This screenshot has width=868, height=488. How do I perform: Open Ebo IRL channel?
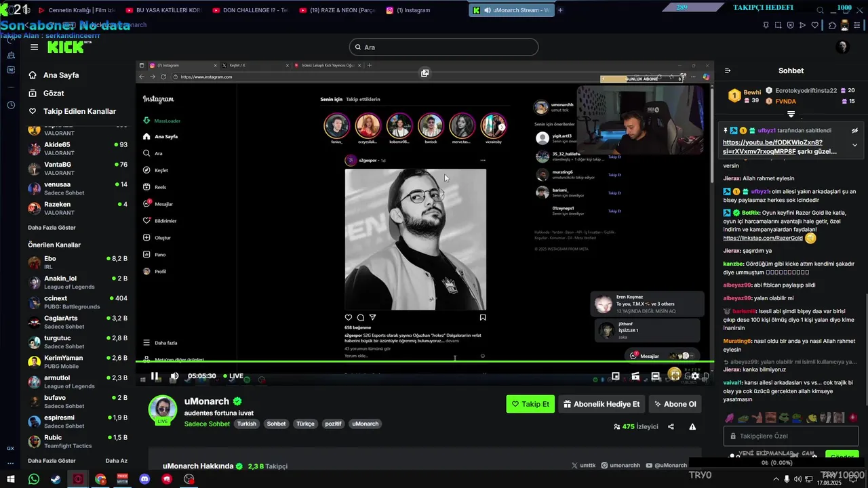(x=77, y=262)
